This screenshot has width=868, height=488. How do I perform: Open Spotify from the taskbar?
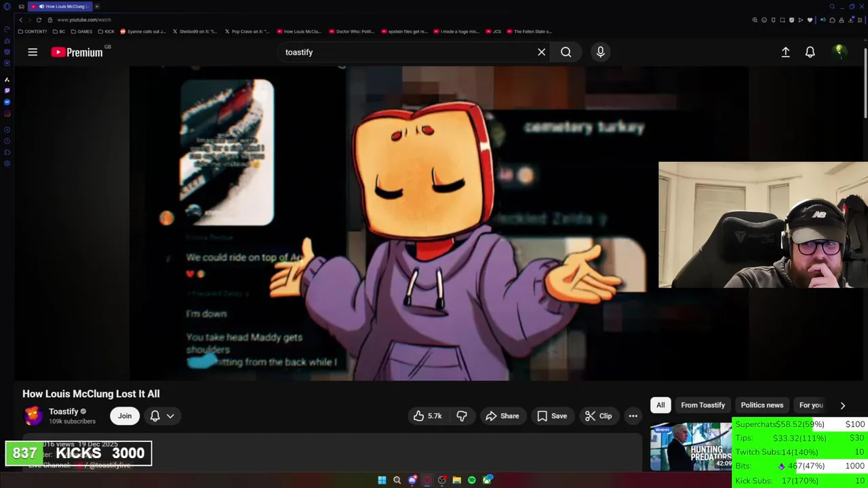click(x=472, y=480)
